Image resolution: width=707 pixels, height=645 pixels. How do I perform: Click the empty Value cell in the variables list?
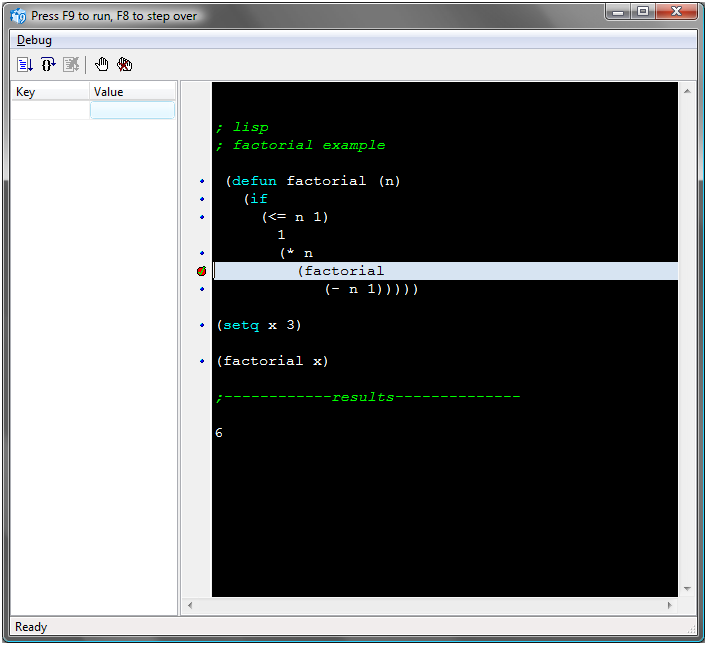[x=133, y=110]
